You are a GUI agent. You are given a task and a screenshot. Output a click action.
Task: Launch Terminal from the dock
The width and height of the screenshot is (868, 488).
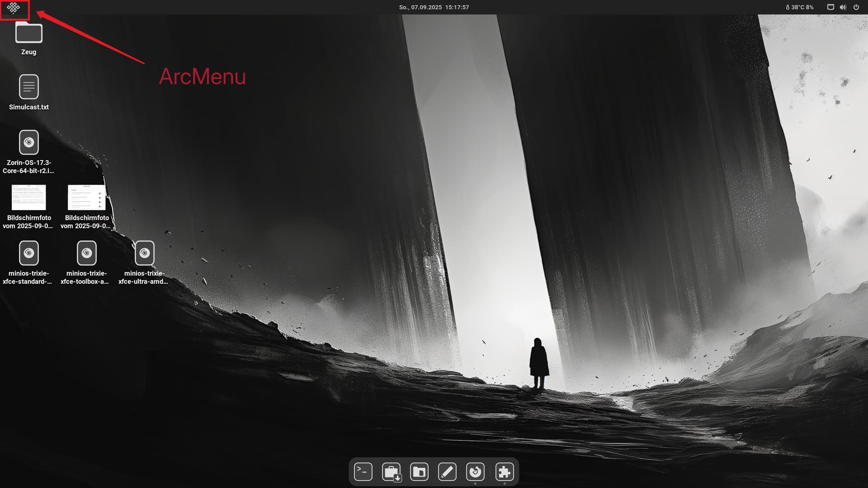point(363,472)
